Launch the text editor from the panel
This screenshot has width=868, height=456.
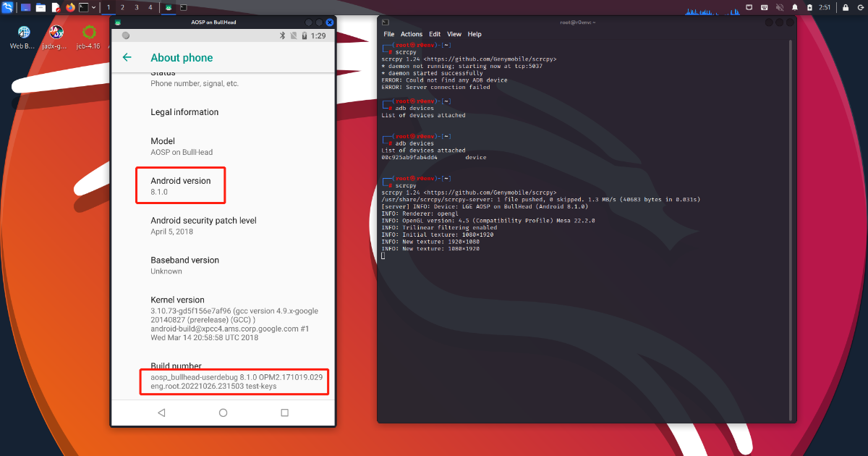click(56, 7)
